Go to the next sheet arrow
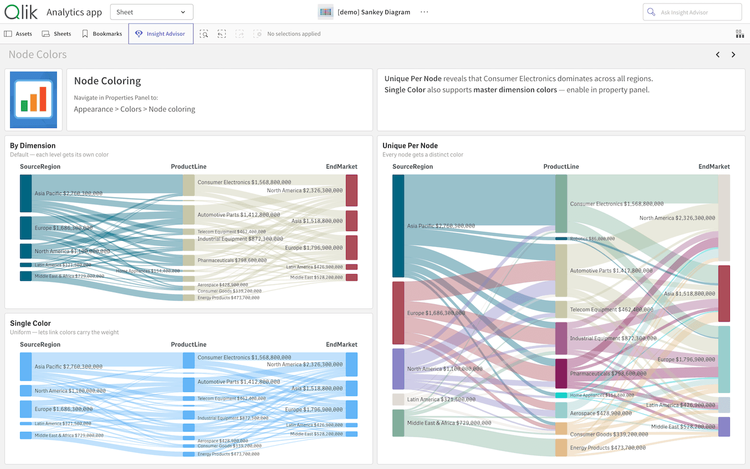The height and width of the screenshot is (469, 750). coord(733,55)
